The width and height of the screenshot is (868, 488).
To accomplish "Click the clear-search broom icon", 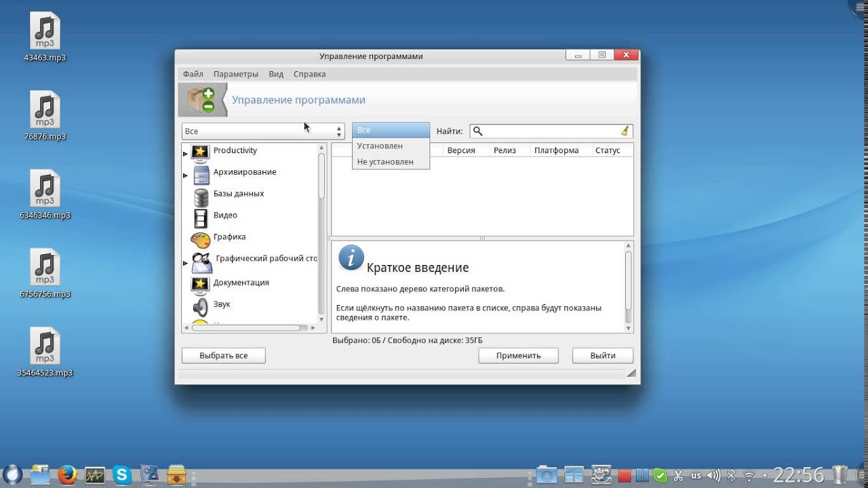I will (625, 131).
